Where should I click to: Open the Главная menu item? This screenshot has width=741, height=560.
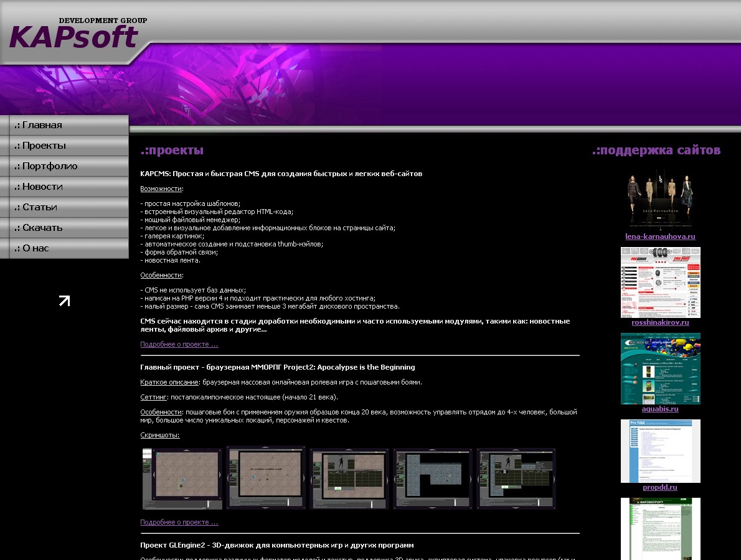point(64,125)
